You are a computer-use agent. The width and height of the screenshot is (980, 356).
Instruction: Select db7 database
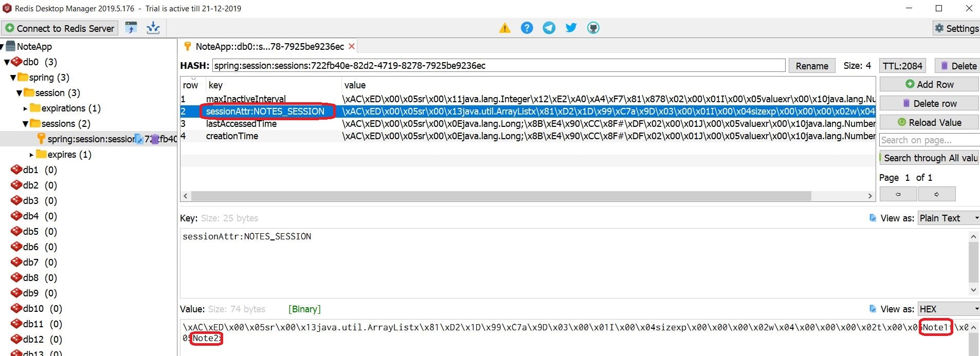coord(34,262)
